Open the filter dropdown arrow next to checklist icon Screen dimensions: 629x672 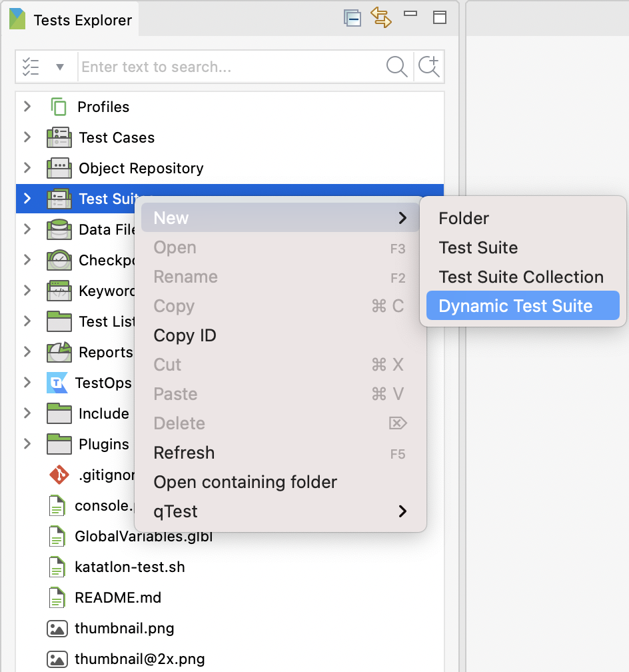tap(61, 67)
